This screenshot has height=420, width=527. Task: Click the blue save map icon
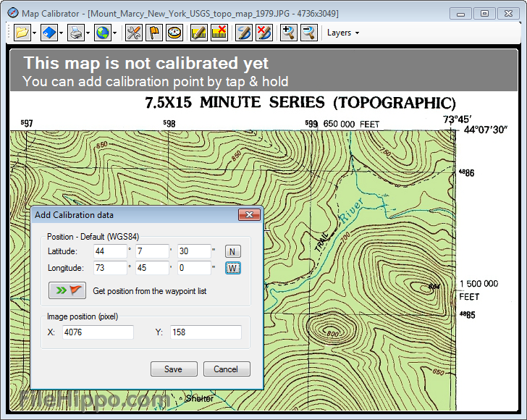[x=49, y=33]
